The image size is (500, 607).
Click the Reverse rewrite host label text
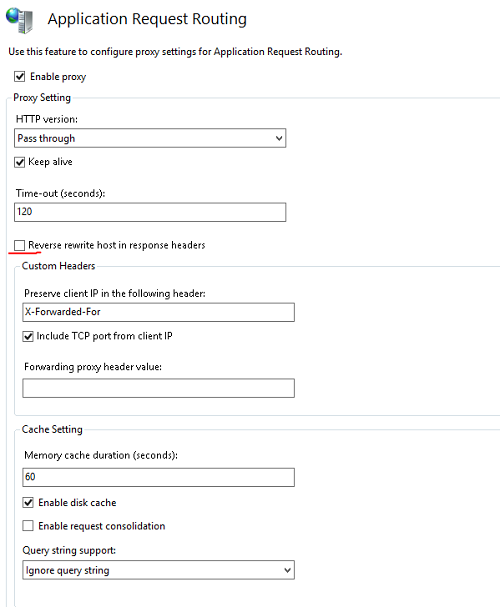[116, 245]
